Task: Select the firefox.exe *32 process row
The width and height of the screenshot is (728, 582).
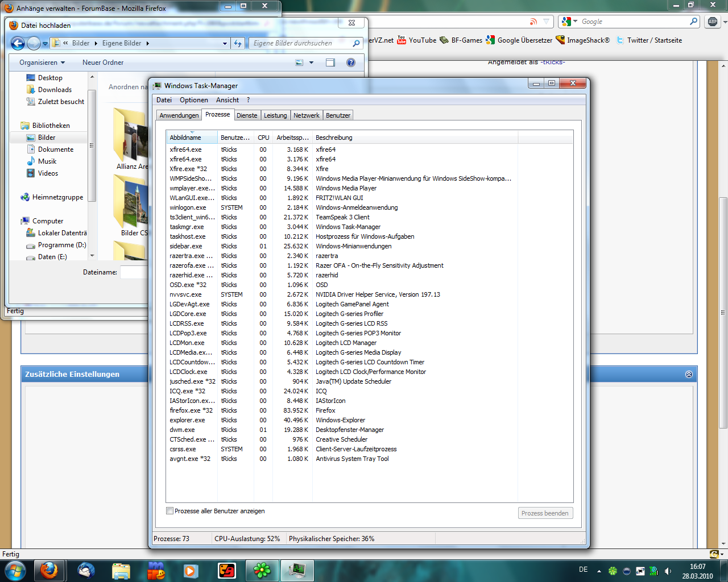Action: point(370,410)
